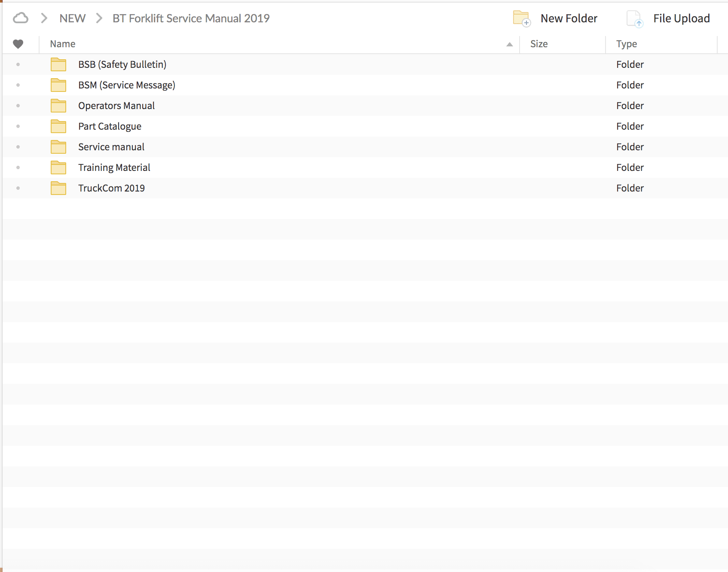Toggle the Name sort direction arrow
This screenshot has height=572, width=728.
[510, 44]
